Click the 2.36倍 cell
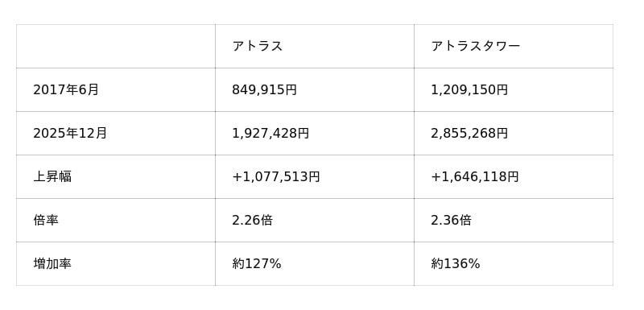The image size is (644, 310). coord(451,220)
